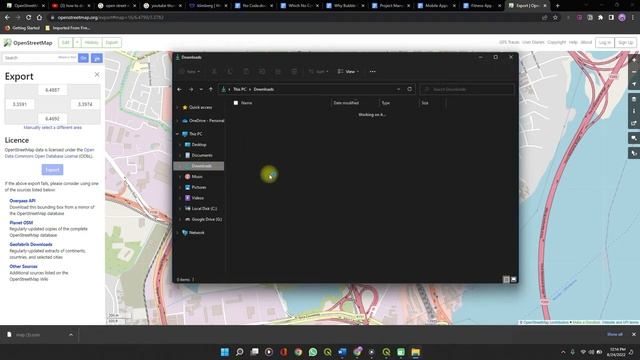Click the Edit tab on OpenStreetMap
The image size is (640, 360).
click(x=66, y=42)
